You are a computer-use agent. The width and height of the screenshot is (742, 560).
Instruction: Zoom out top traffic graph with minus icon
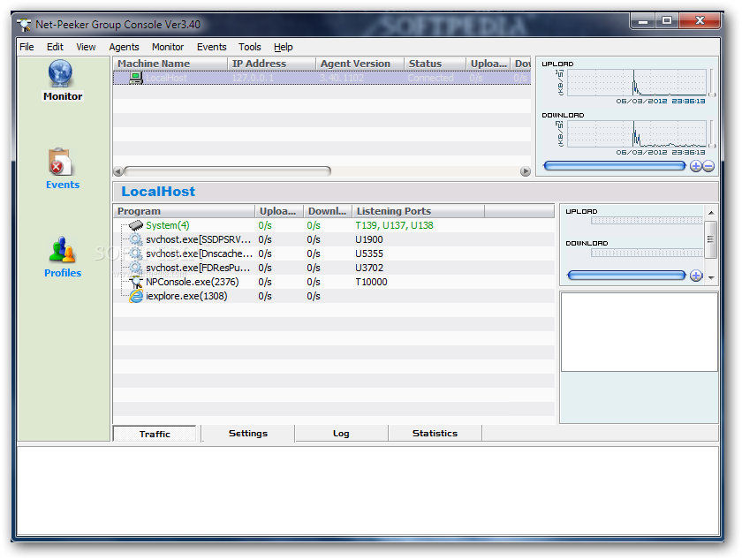coord(708,166)
